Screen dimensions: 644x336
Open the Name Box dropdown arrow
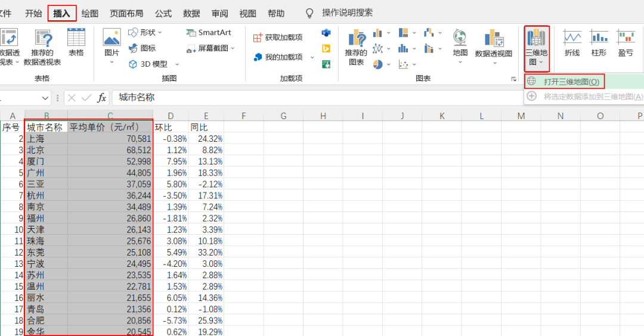click(x=45, y=98)
